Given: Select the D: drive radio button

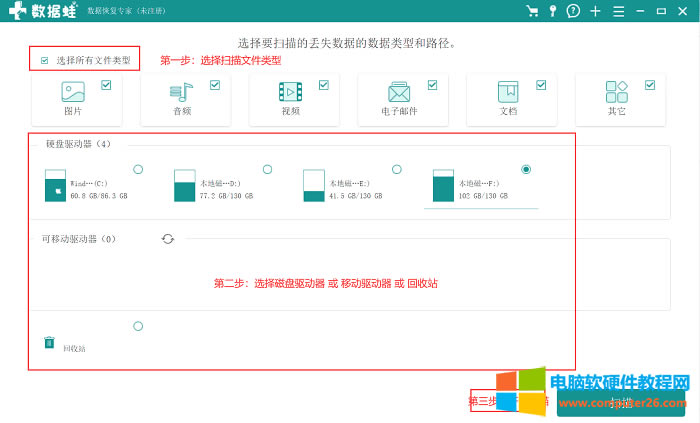Looking at the screenshot, I should click(267, 169).
